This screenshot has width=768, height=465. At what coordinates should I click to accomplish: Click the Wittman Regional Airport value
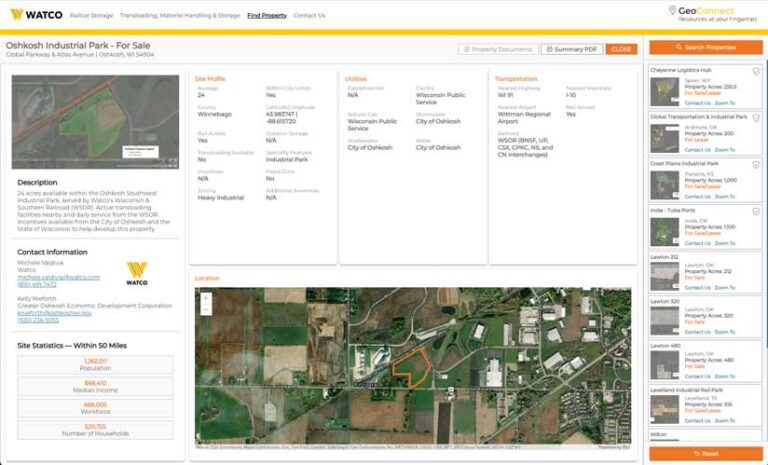click(524, 118)
